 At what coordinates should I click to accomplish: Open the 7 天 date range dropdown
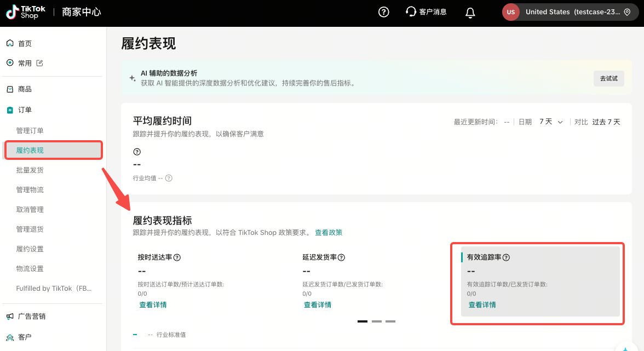pos(551,122)
